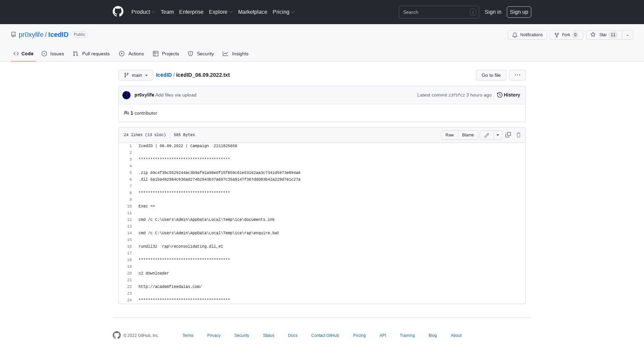Image resolution: width=644 pixels, height=362 pixels.
Task: Click the Sign up button
Action: 519,12
